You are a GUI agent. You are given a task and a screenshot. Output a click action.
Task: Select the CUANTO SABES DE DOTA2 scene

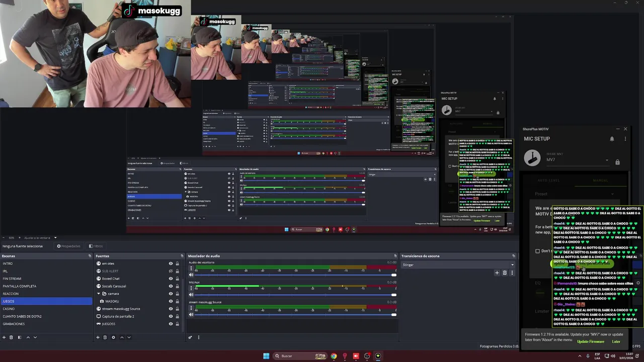point(46,316)
